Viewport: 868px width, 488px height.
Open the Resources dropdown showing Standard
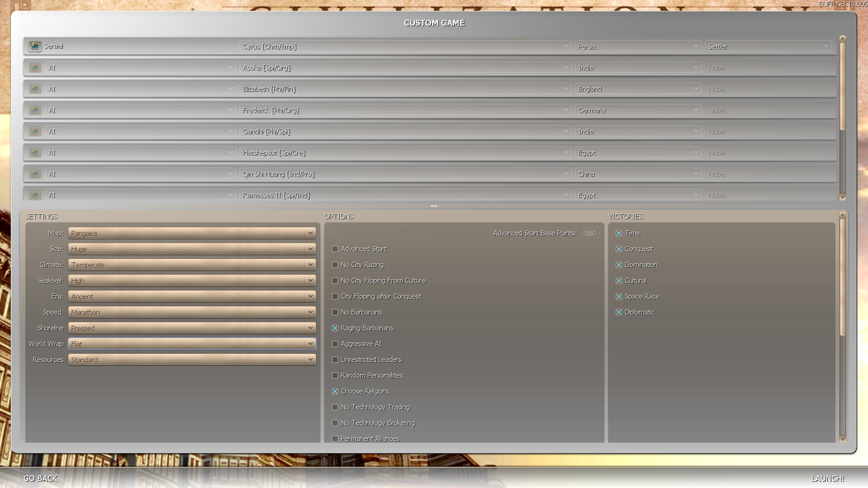(192, 359)
